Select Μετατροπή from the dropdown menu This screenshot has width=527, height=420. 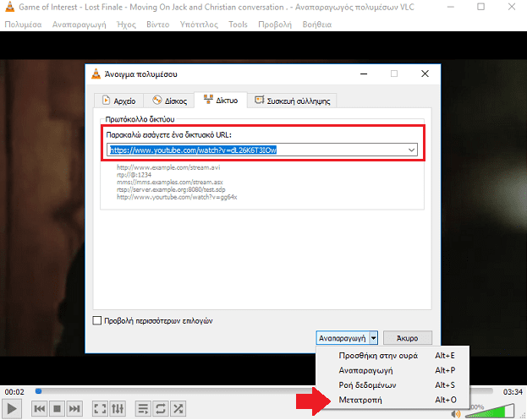click(x=393, y=400)
